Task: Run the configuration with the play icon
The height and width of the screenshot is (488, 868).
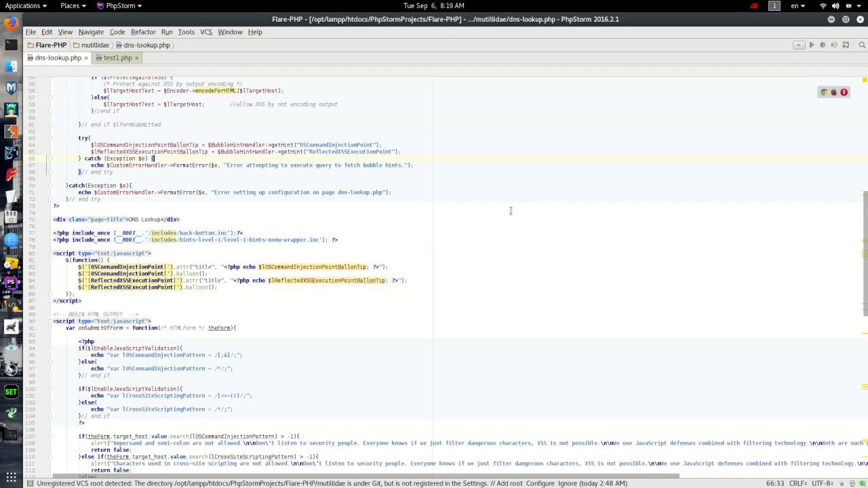Action: 812,45
